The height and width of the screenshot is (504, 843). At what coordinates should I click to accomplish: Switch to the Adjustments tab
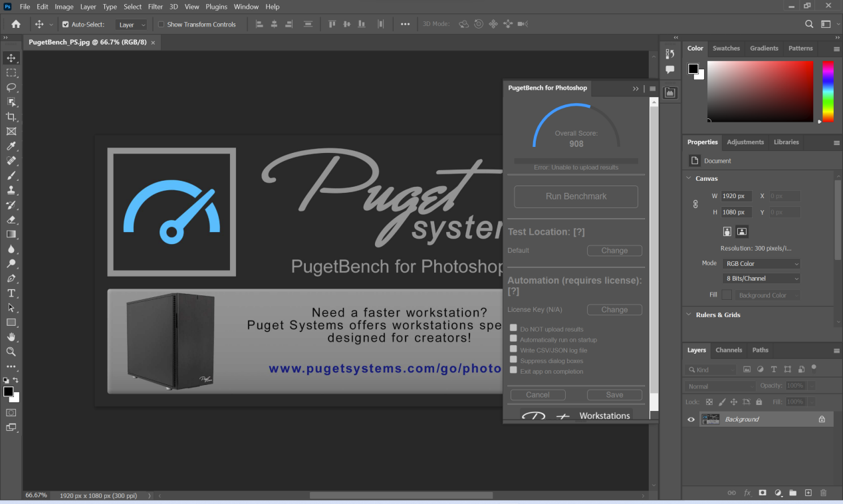tap(745, 142)
